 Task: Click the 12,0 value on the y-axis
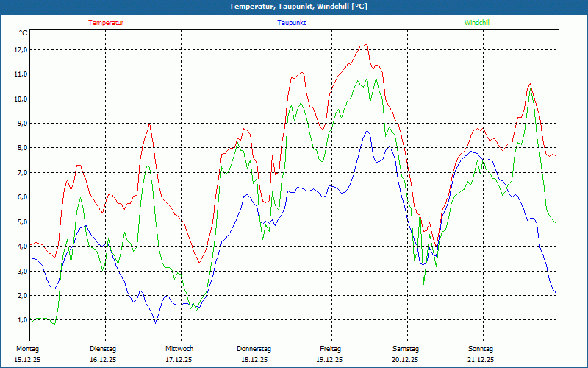(20, 50)
